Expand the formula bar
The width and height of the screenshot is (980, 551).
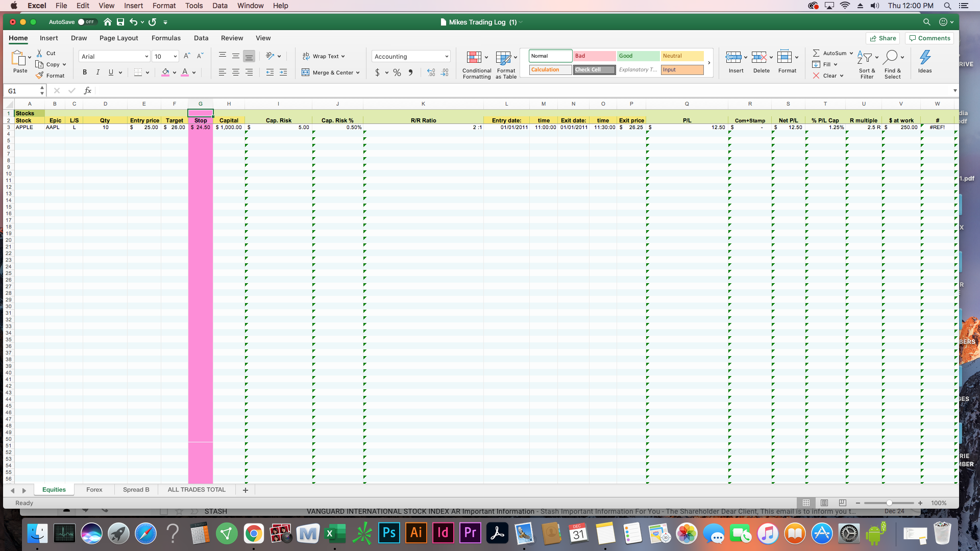[x=955, y=91]
